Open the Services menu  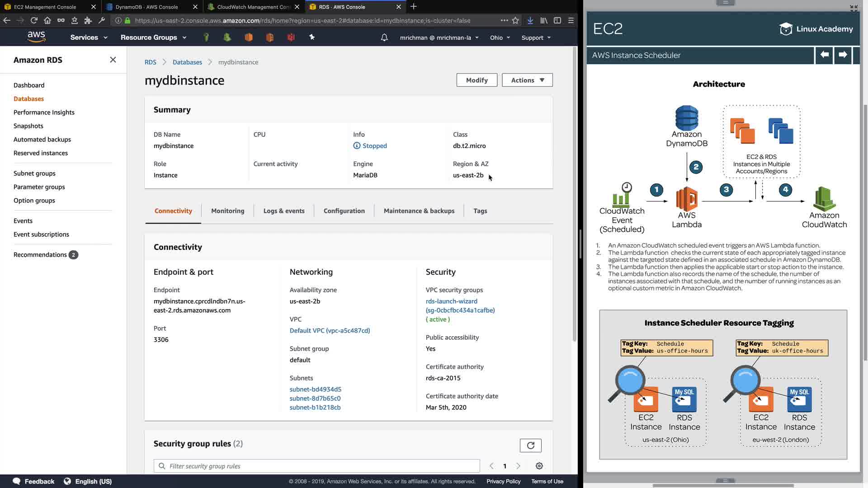tap(89, 38)
